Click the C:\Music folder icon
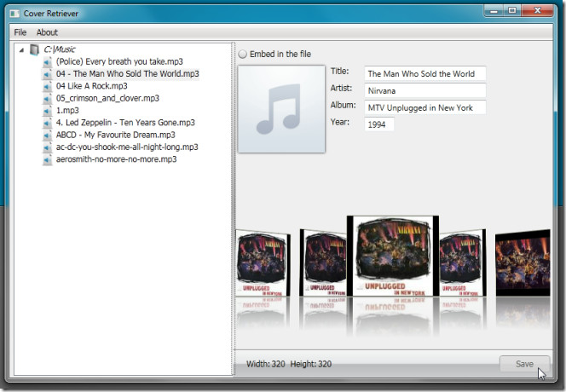The image size is (566, 392). (x=34, y=49)
